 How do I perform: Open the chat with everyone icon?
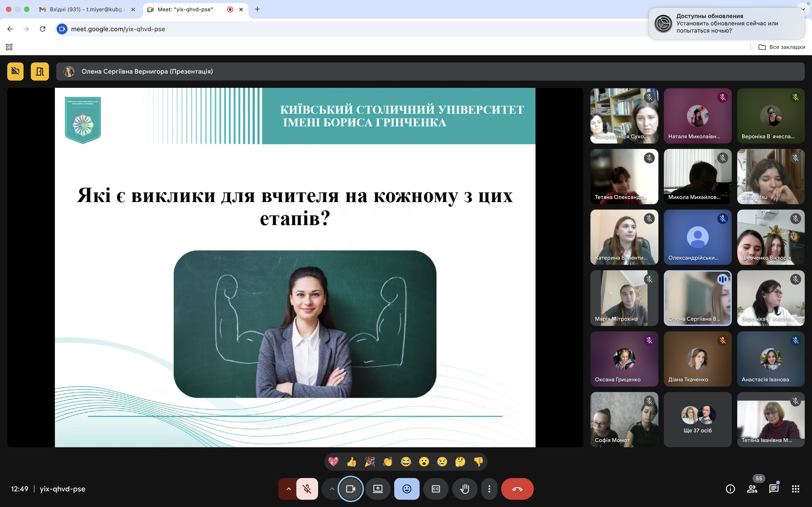click(774, 489)
